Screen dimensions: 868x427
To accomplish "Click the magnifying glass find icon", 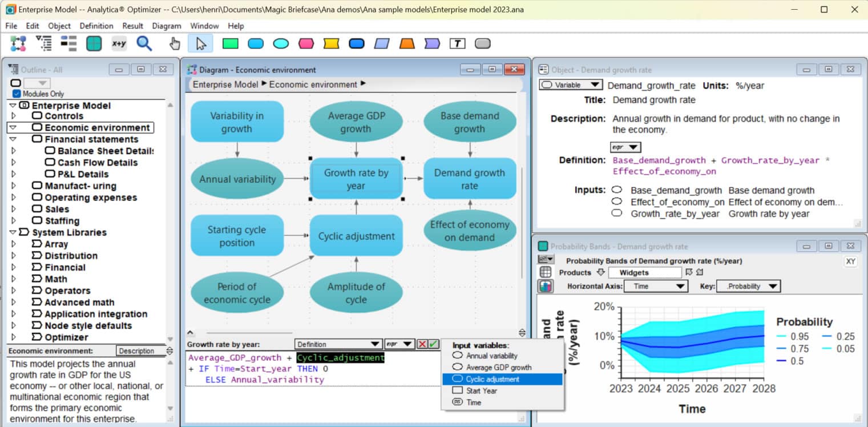I will pos(144,43).
